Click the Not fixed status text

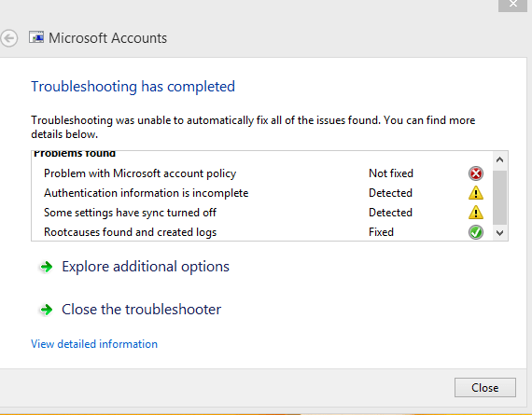point(391,173)
